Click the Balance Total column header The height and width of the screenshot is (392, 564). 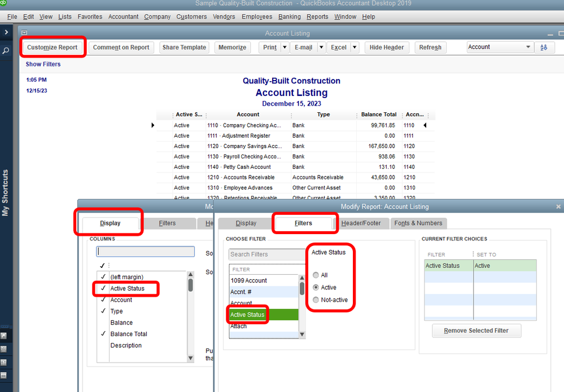(379, 114)
